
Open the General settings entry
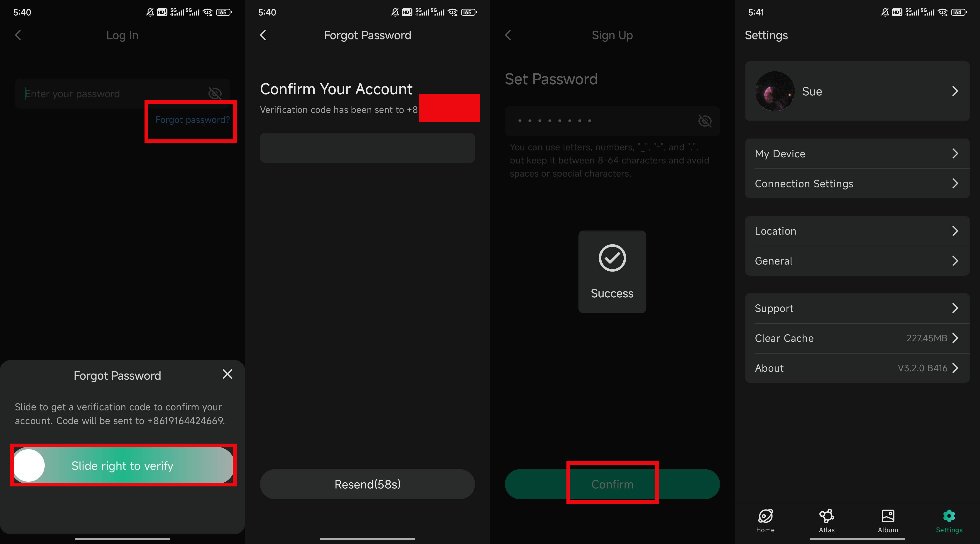[x=857, y=261]
